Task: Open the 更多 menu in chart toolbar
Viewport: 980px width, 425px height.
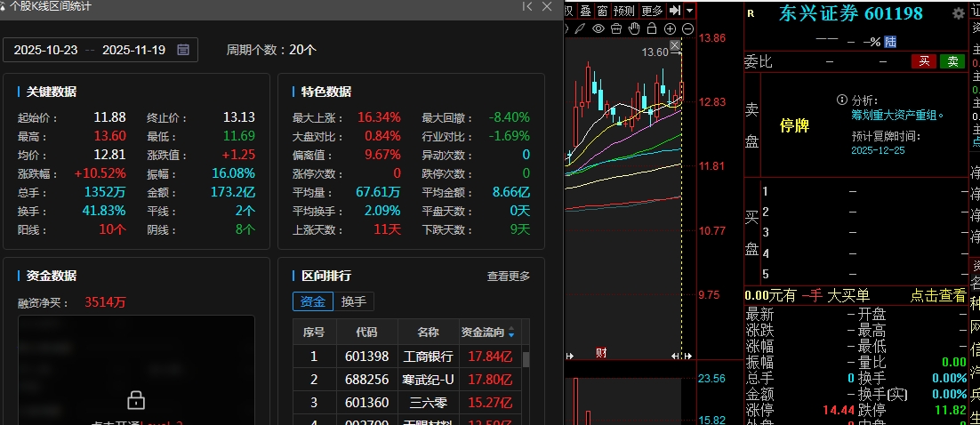Action: click(x=652, y=11)
